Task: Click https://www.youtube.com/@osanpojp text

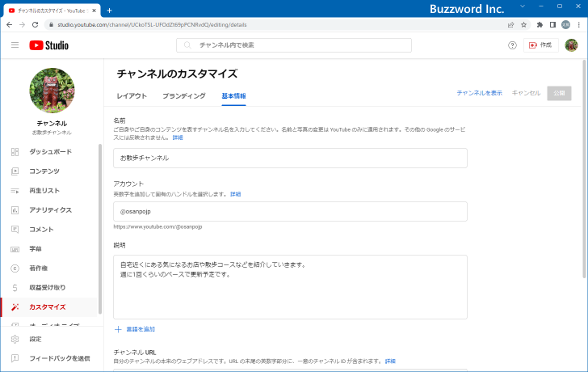Action: tap(157, 226)
